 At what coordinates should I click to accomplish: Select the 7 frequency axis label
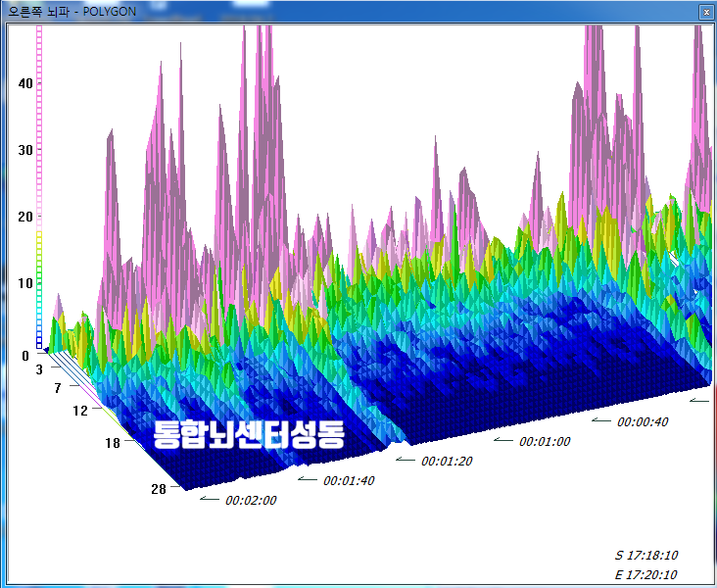58,388
